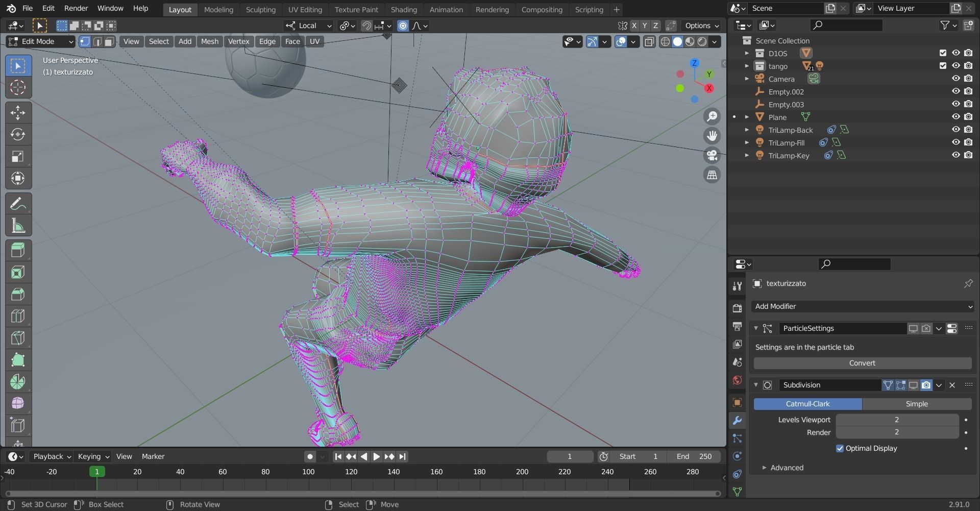This screenshot has height=511, width=980.
Task: Hide the Camera object in viewport
Action: 956,79
